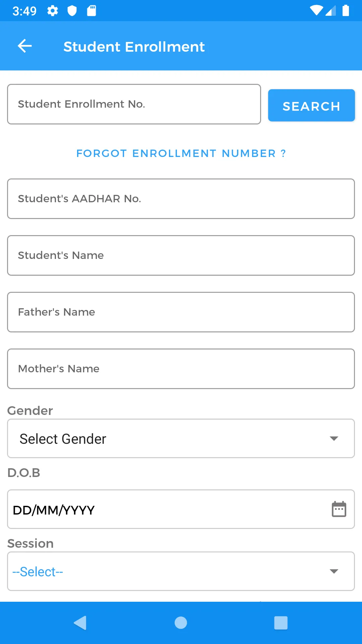This screenshot has height=644, width=362.
Task: Tap the recent apps square button
Action: [x=281, y=623]
